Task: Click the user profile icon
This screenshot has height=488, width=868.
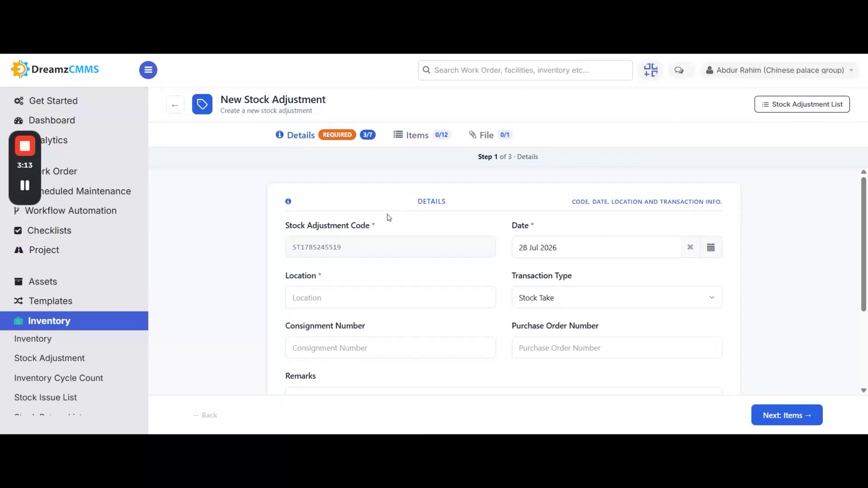Action: (710, 70)
